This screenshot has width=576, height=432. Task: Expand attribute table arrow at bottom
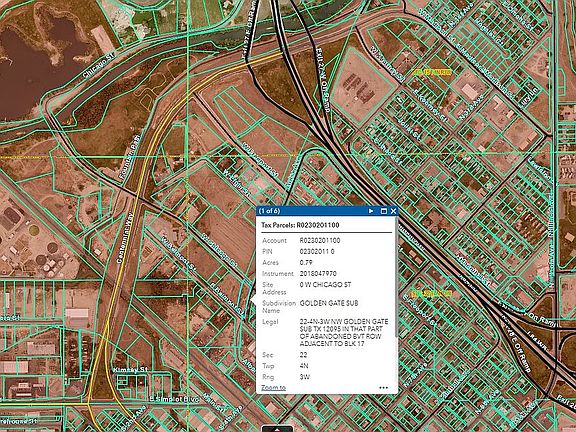(277, 429)
